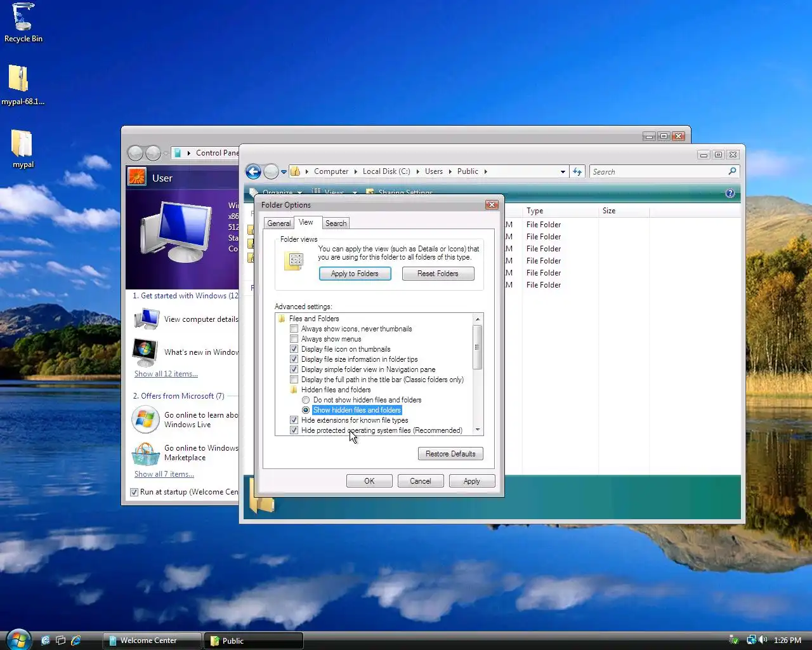Viewport: 812px width, 650px height.
Task: Open the Windows Start orb
Action: pos(18,639)
